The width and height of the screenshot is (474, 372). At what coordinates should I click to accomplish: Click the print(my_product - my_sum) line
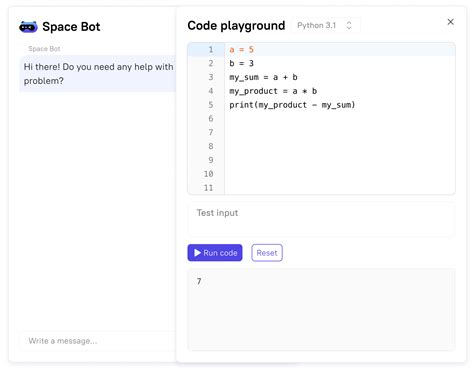coord(292,105)
